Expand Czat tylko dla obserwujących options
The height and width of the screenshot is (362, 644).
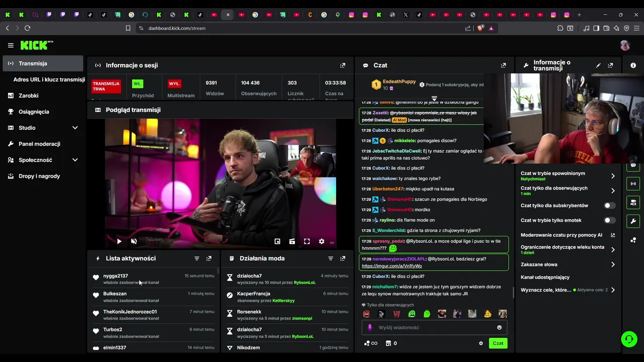point(613,191)
